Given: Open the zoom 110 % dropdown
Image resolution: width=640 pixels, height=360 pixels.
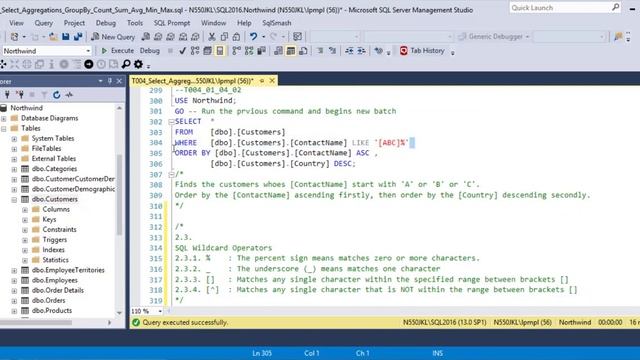Looking at the screenshot, I should pyautogui.click(x=160, y=311).
